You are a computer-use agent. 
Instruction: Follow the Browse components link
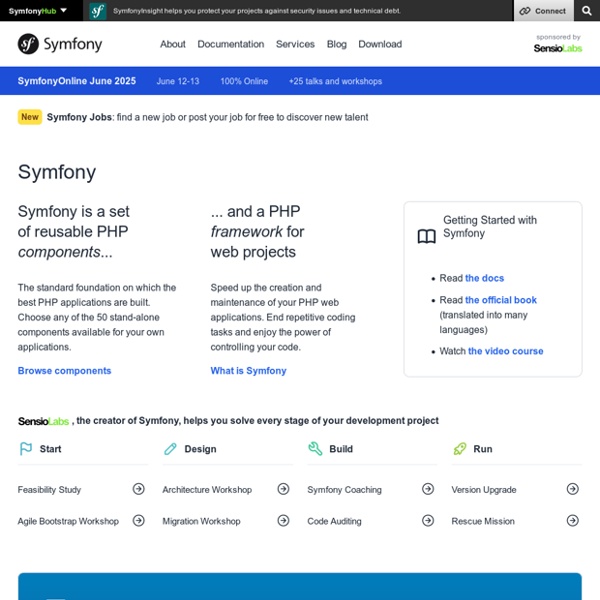pos(64,371)
